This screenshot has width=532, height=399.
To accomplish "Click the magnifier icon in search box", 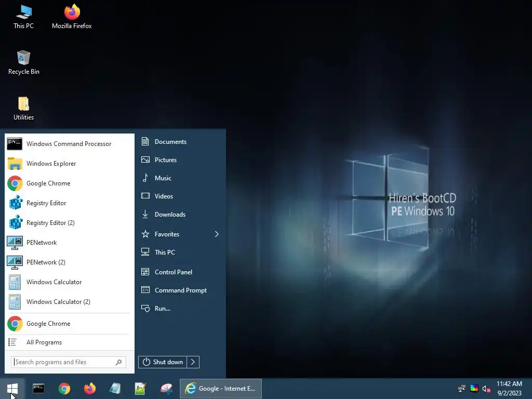I will click(119, 362).
